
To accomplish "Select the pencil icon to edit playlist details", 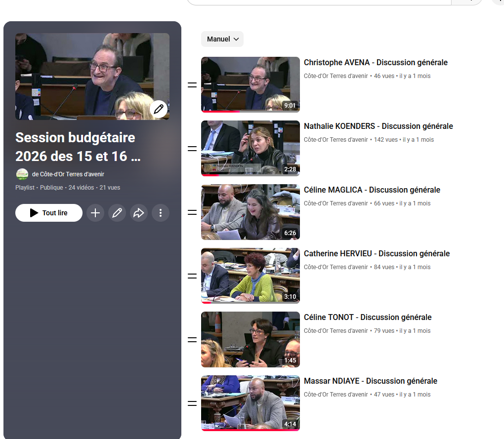I will coord(117,212).
